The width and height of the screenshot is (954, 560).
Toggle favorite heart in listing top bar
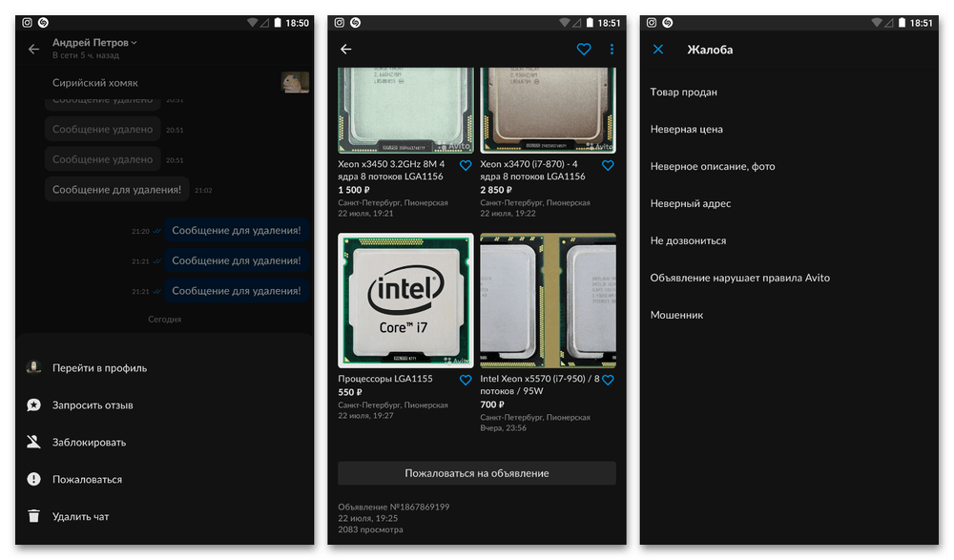pyautogui.click(x=584, y=50)
